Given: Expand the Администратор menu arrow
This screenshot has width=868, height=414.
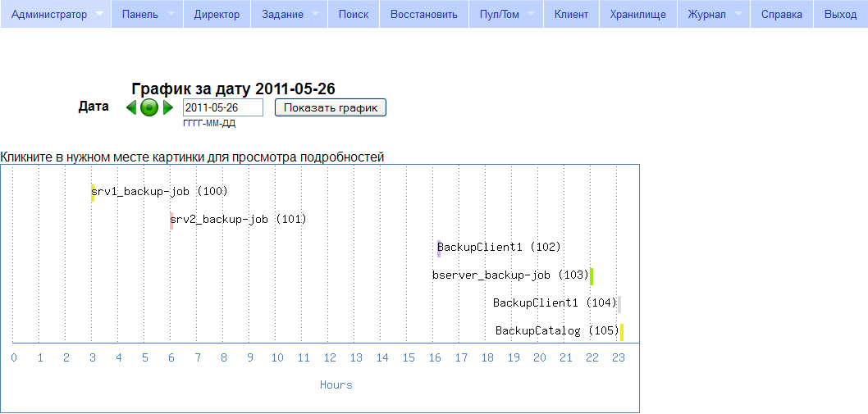Looking at the screenshot, I should coord(99,15).
